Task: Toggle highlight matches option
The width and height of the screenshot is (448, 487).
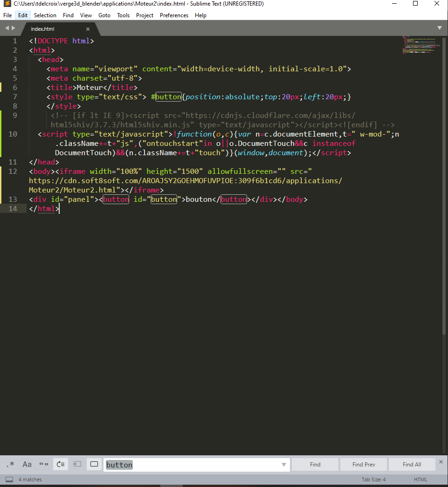Action: click(x=94, y=464)
